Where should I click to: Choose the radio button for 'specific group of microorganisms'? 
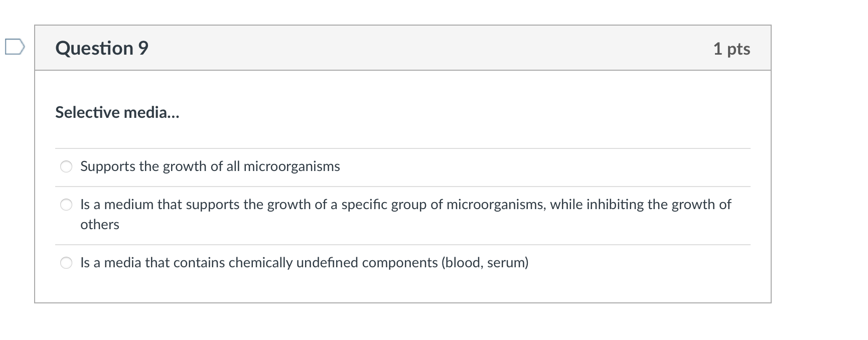[x=66, y=205]
